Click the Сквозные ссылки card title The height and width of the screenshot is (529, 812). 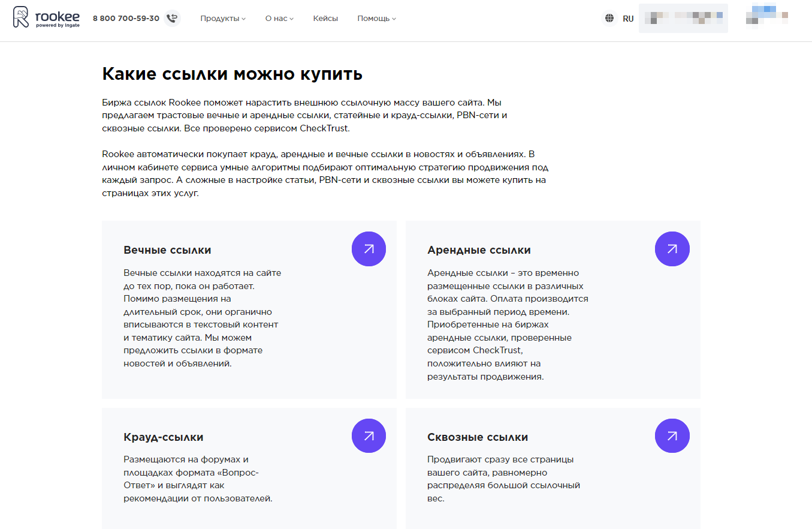click(x=478, y=437)
